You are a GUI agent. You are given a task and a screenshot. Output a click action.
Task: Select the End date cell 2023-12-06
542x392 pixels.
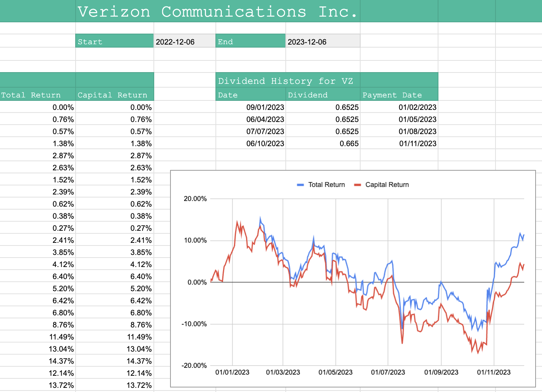point(322,42)
